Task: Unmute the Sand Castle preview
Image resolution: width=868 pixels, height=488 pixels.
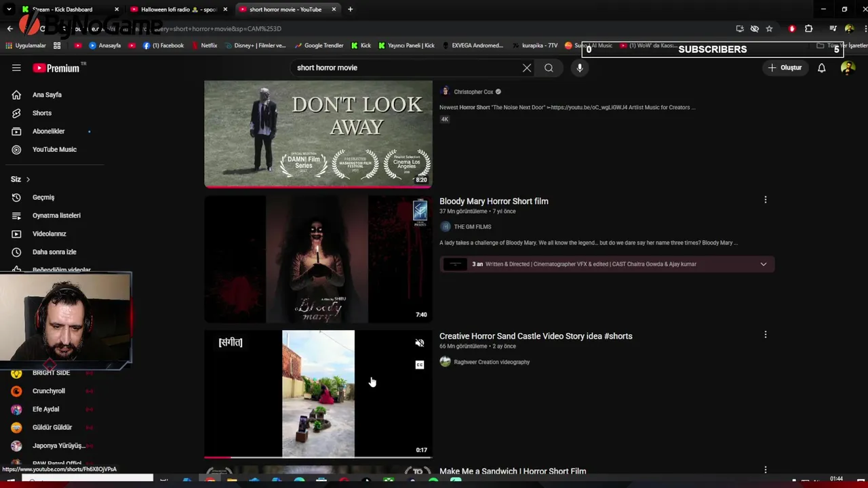Action: [x=419, y=344]
